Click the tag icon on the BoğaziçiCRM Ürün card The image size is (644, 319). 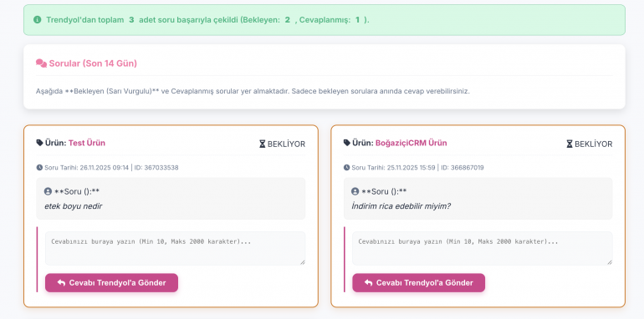(x=346, y=143)
